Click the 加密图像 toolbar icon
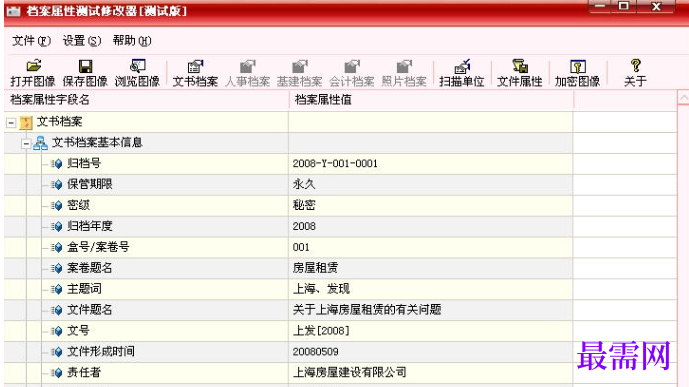Screen dimensions: 689x387 (x=577, y=66)
